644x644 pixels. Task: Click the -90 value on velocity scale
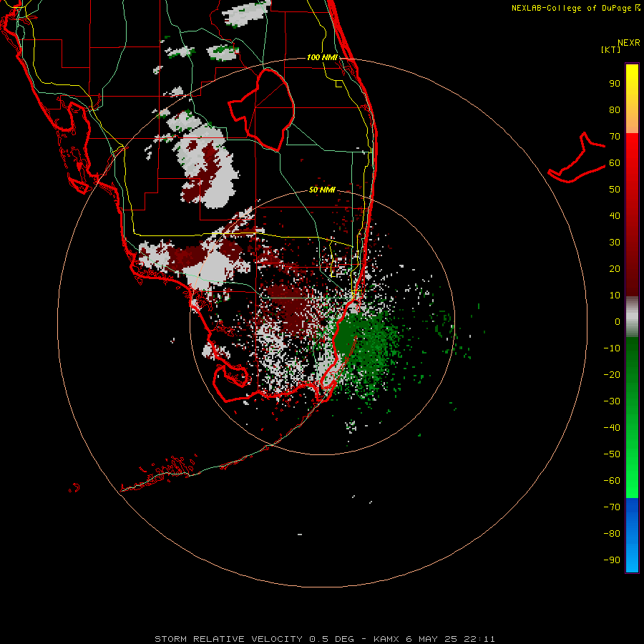[x=612, y=560]
